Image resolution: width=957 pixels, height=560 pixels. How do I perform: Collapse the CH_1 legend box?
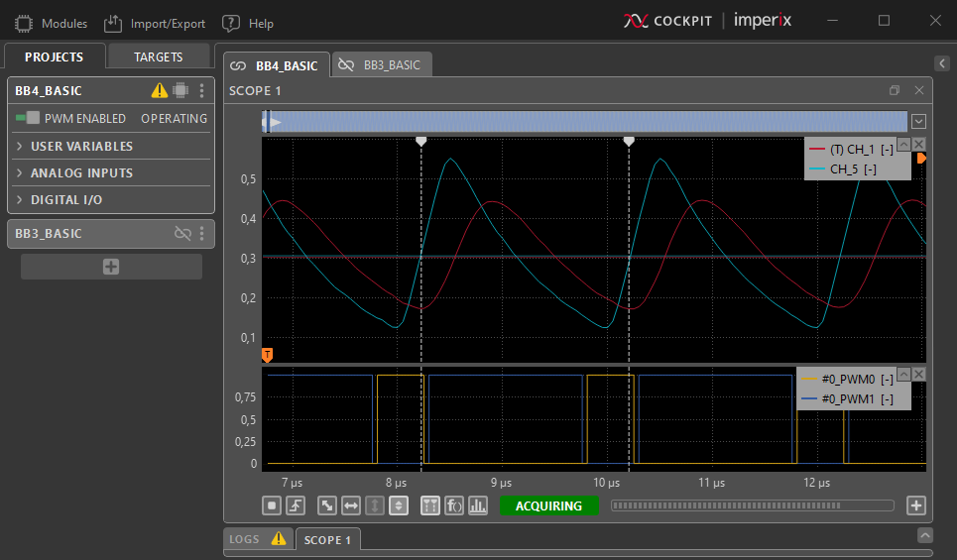point(902,144)
